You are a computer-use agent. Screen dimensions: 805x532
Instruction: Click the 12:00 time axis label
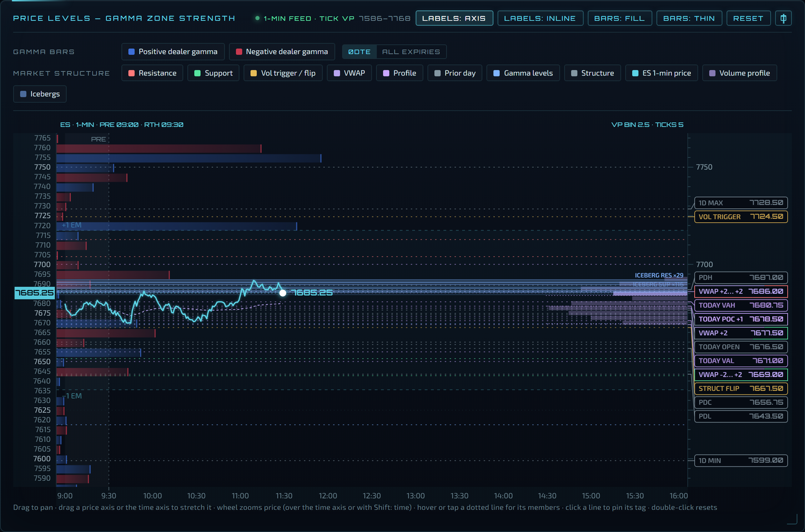pyautogui.click(x=328, y=496)
